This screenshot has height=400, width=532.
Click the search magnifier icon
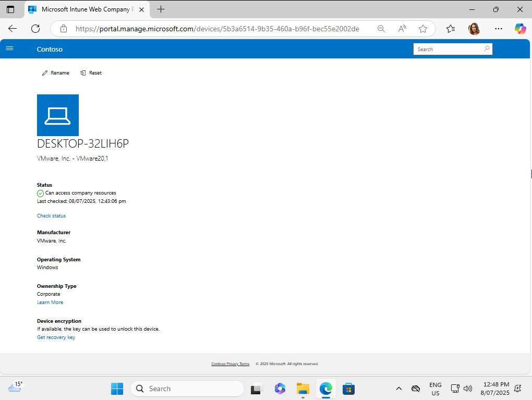(487, 49)
